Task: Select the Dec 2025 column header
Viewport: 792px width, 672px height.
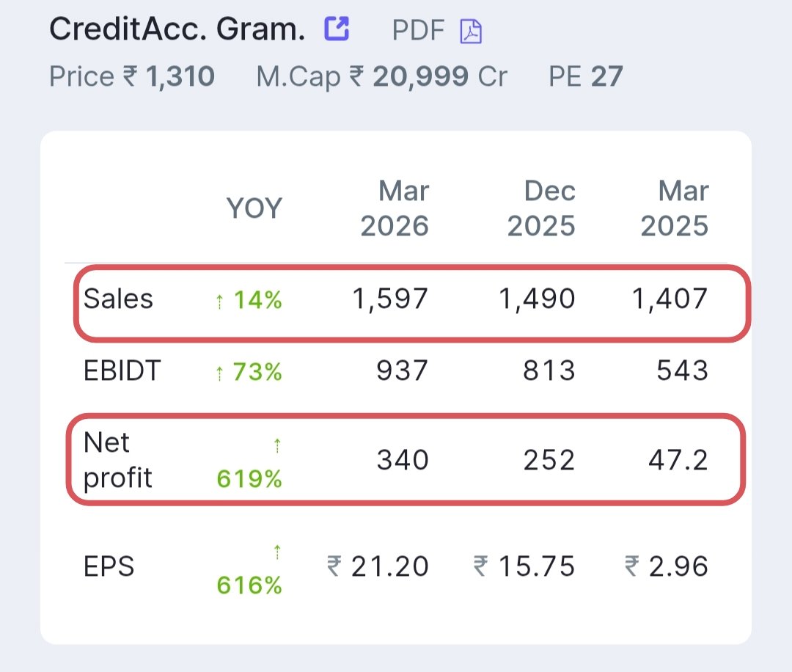Action: (x=541, y=208)
